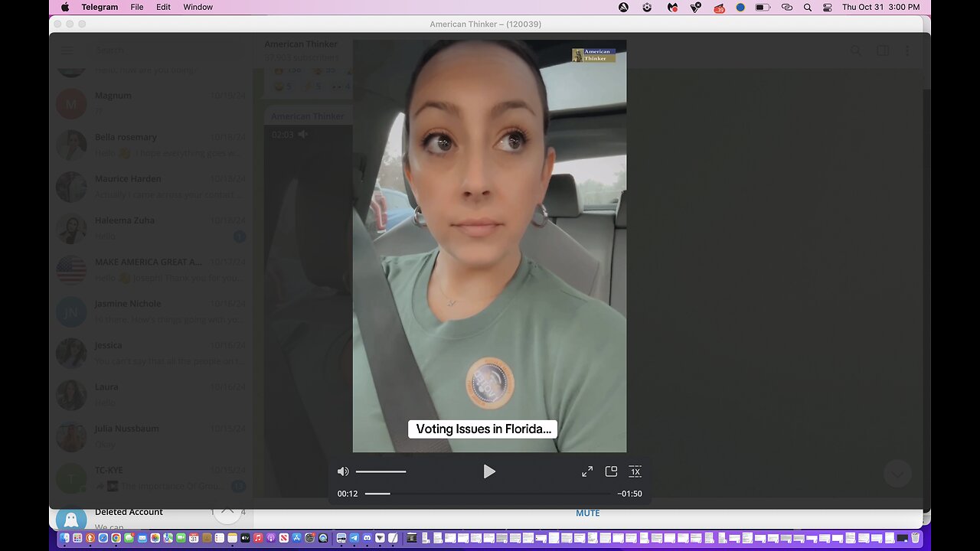This screenshot has height=551, width=980.
Task: Open Mail from the Dock
Action: point(142,538)
